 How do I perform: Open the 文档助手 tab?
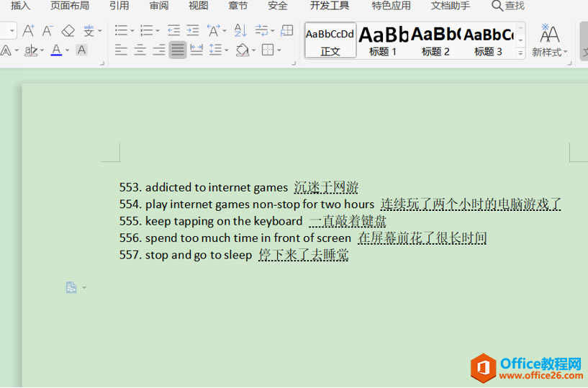click(451, 5)
